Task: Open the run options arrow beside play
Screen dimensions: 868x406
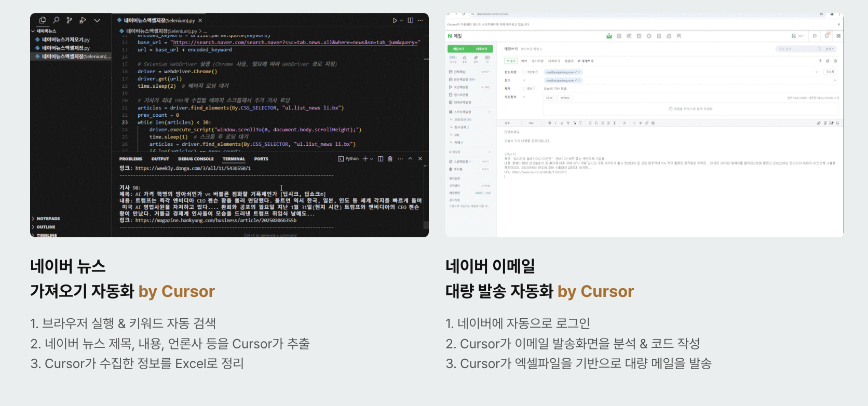Action: (401, 20)
